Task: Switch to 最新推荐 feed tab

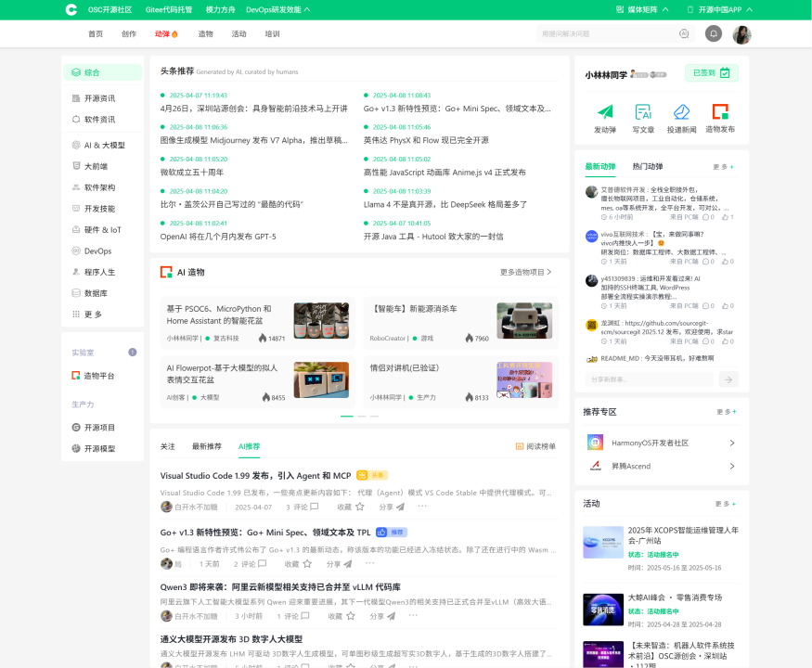Action: tap(207, 446)
